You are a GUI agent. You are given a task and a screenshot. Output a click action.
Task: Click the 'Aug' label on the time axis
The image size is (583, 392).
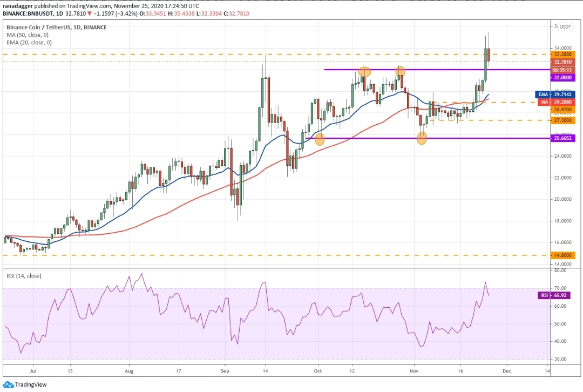pos(129,371)
